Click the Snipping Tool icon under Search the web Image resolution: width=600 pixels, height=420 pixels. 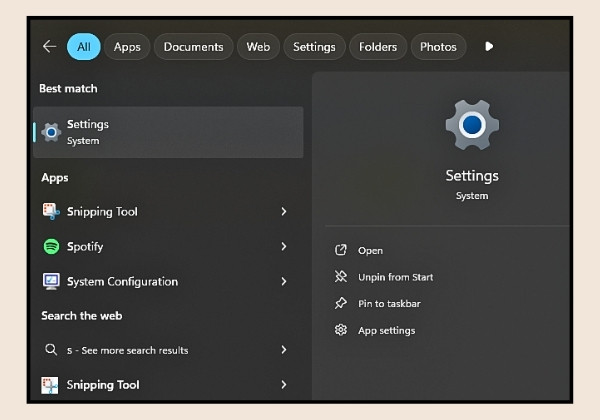click(x=50, y=385)
